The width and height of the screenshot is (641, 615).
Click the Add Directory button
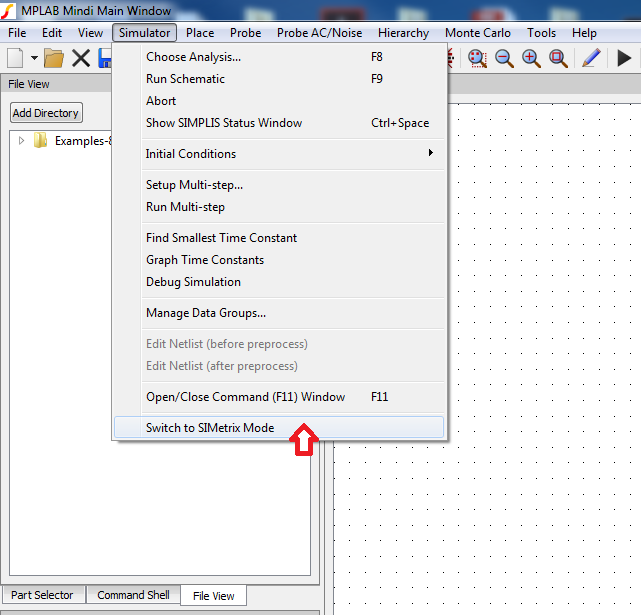click(45, 113)
